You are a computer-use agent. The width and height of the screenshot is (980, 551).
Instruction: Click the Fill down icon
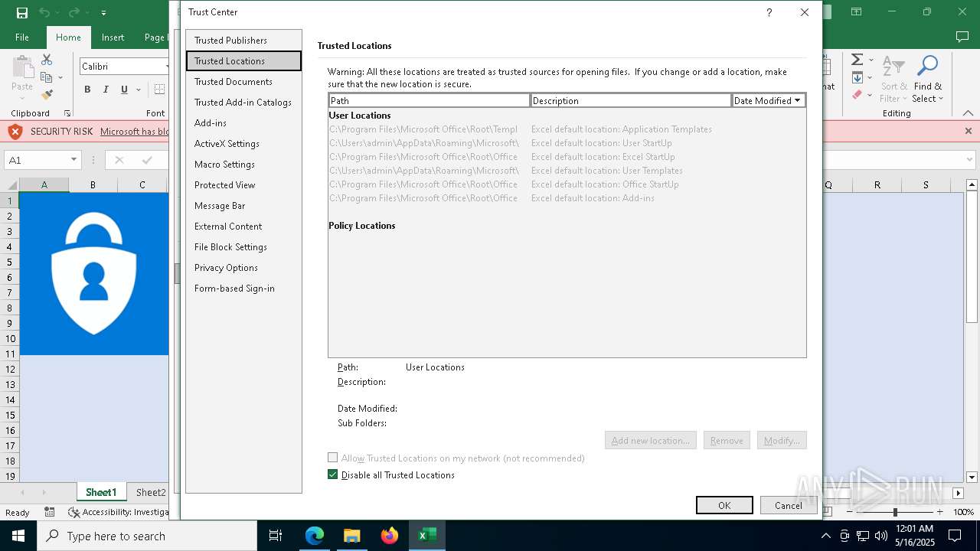857,77
